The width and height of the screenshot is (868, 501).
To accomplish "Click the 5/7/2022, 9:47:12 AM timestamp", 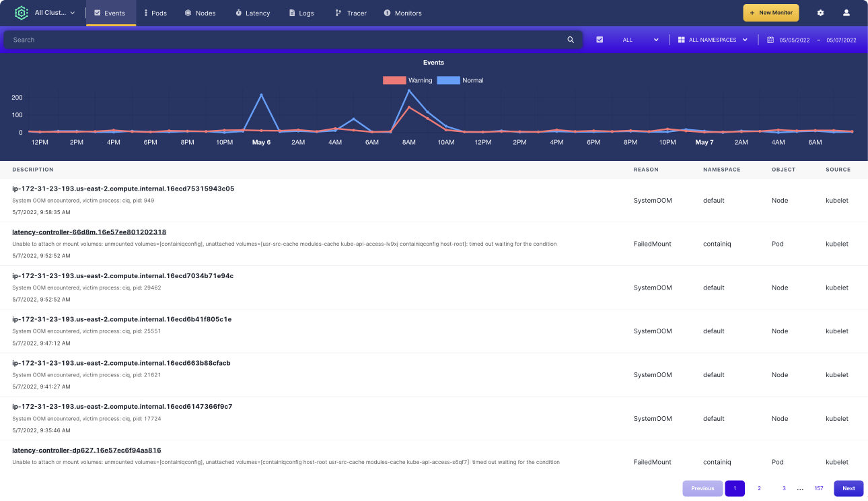I will click(41, 343).
